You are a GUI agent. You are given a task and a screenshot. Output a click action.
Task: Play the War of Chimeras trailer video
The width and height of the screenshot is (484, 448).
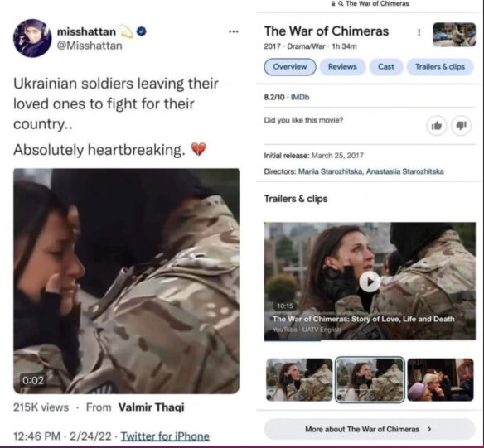370,282
